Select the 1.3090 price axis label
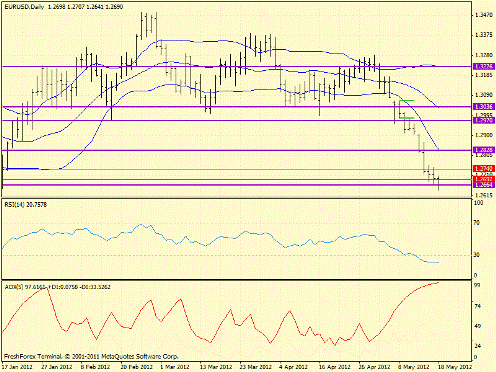The width and height of the screenshot is (496, 372). (484, 95)
